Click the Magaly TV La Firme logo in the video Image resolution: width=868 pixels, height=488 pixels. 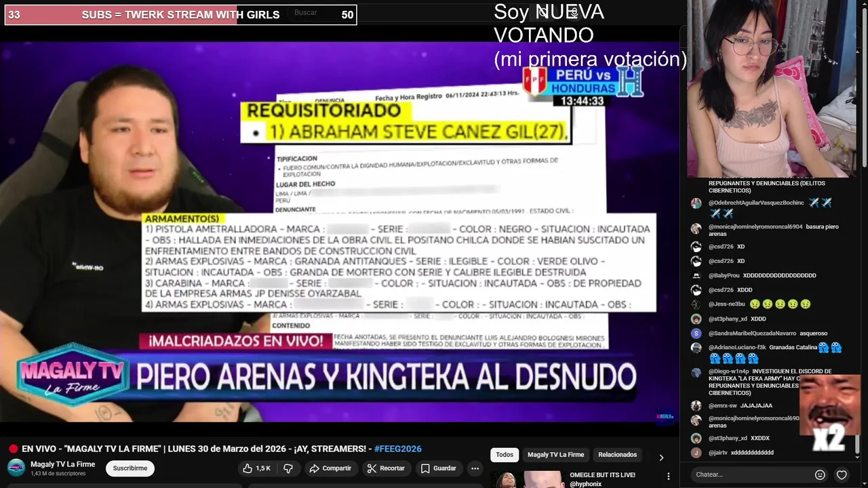72,375
